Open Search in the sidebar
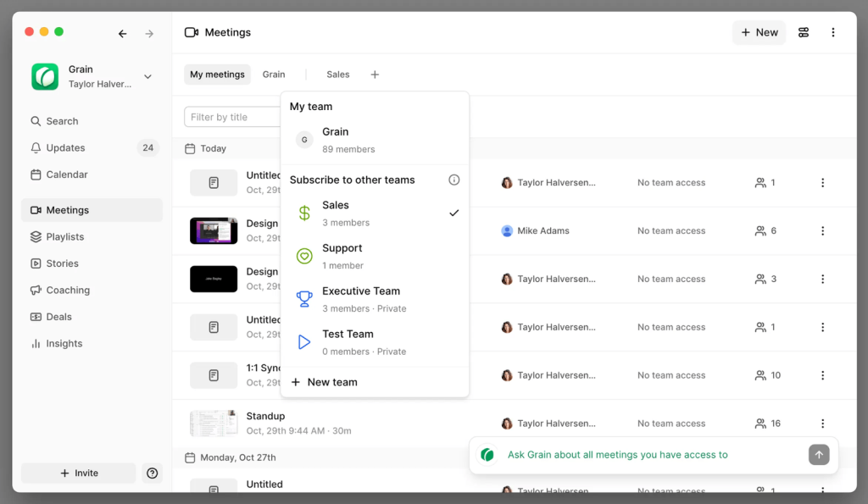868x504 pixels. point(92,121)
